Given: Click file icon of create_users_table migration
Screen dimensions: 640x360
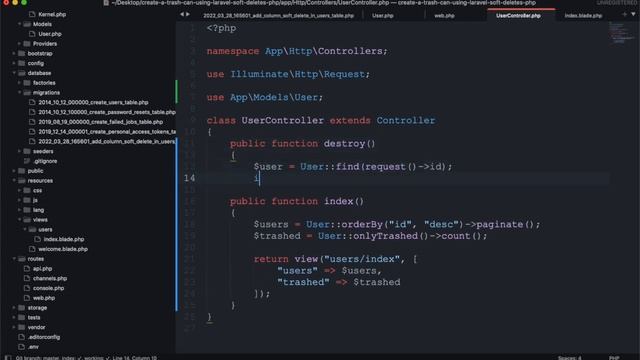Looking at the screenshot, I should [x=32, y=102].
